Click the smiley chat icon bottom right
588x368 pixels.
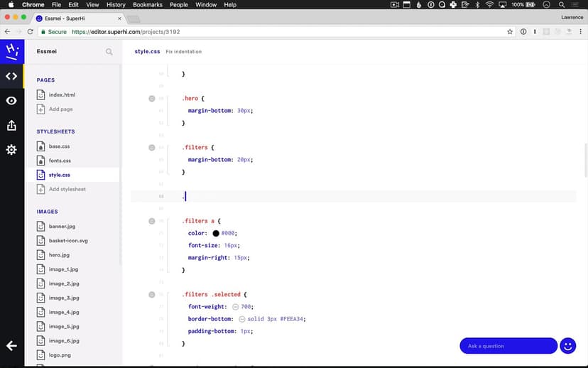click(567, 346)
